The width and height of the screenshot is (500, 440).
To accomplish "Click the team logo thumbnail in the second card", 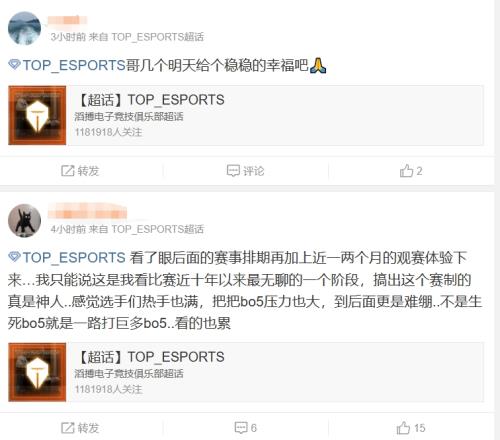I will coord(37,372).
